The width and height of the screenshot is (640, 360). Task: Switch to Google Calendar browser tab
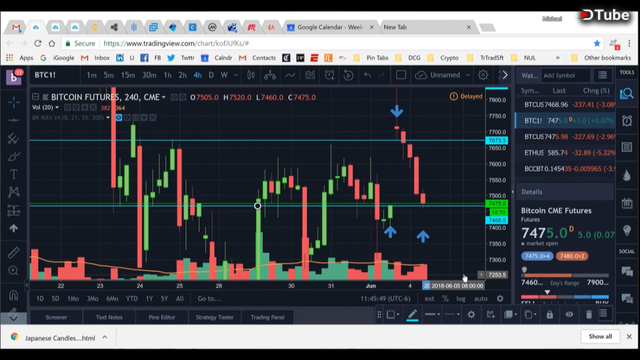(x=330, y=27)
